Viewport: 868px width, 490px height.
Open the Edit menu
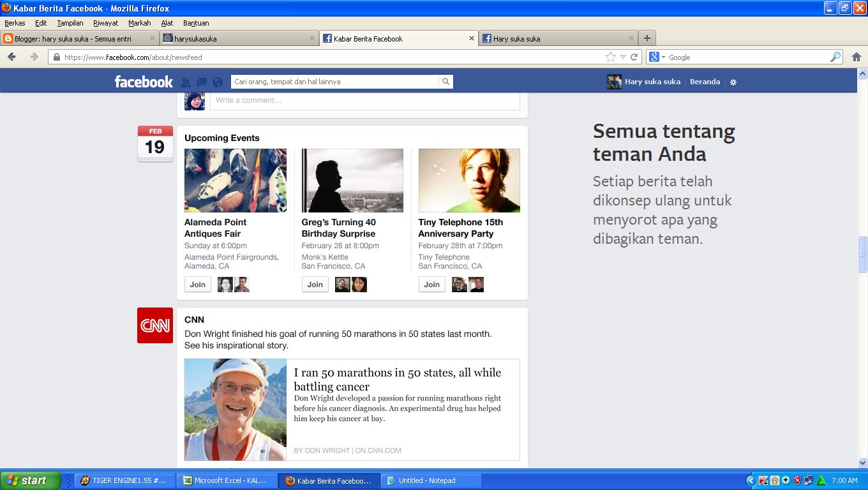click(x=41, y=23)
